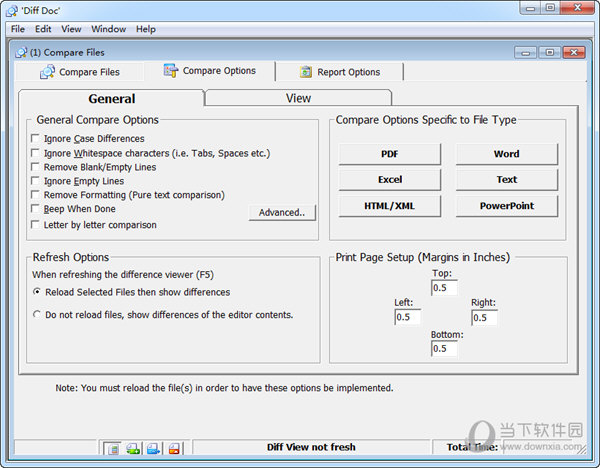Close the Diff Doc main window
600x468 pixels.
[577, 8]
